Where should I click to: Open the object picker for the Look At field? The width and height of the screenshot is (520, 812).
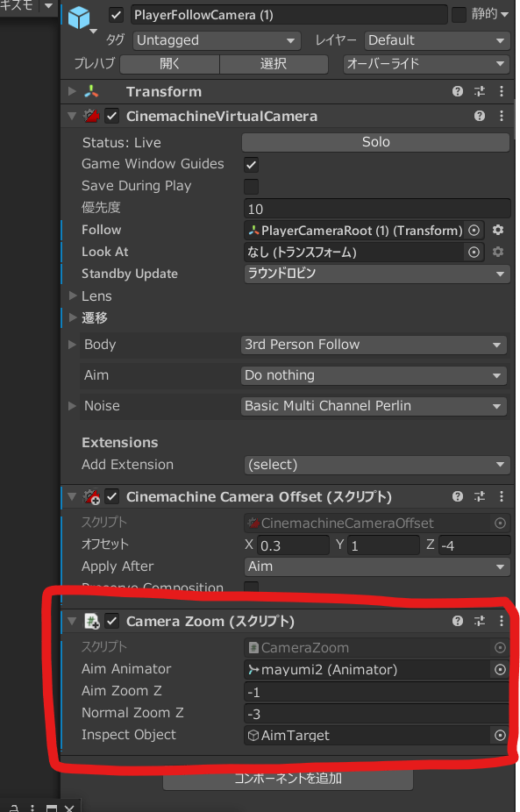point(474,253)
